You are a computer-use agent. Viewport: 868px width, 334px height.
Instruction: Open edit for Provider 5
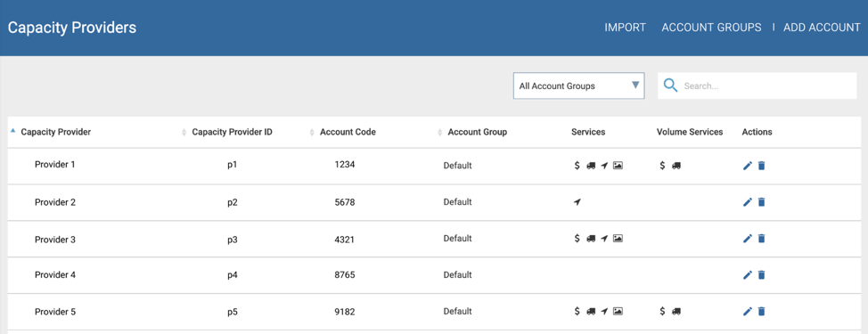[748, 312]
